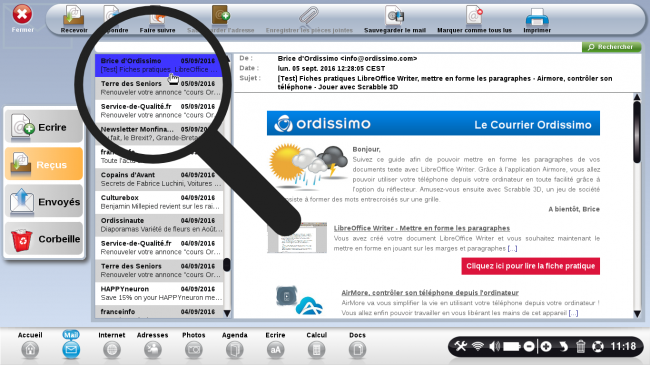Click the trash bin tray icon
The height and width of the screenshot is (365, 650).
click(580, 346)
